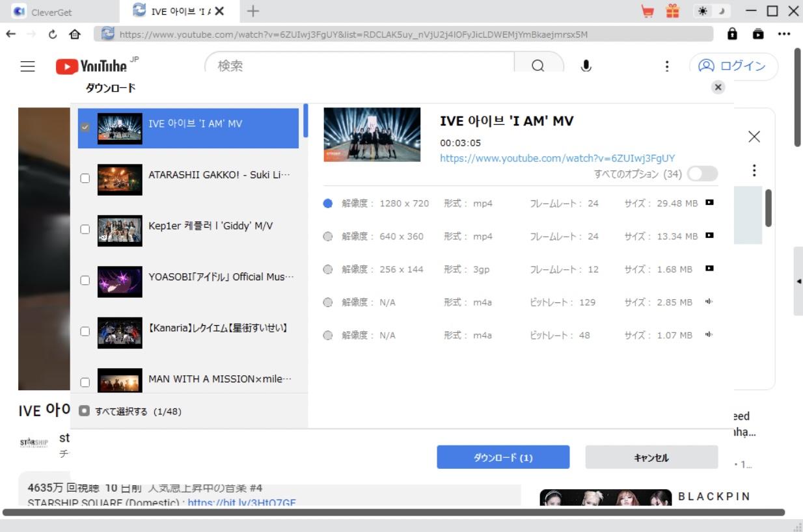Open the playlist panel three-dot menu
Image resolution: width=803 pixels, height=532 pixels.
click(754, 170)
